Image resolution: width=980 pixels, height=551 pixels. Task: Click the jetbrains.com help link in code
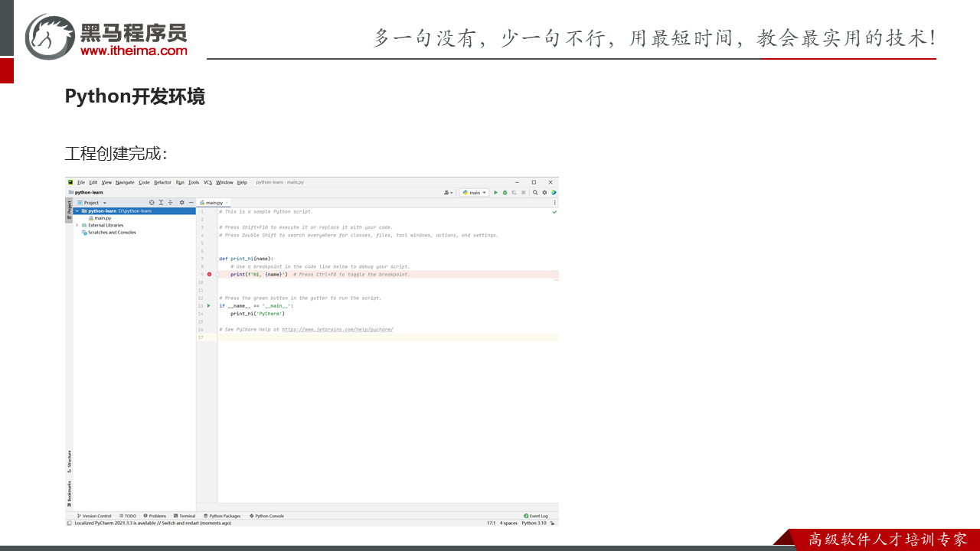(337, 329)
